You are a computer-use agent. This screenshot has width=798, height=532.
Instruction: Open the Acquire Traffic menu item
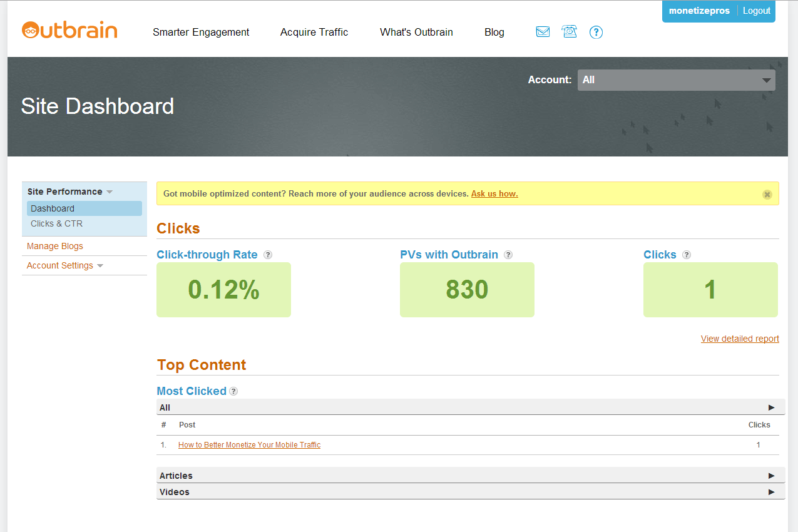click(x=314, y=32)
